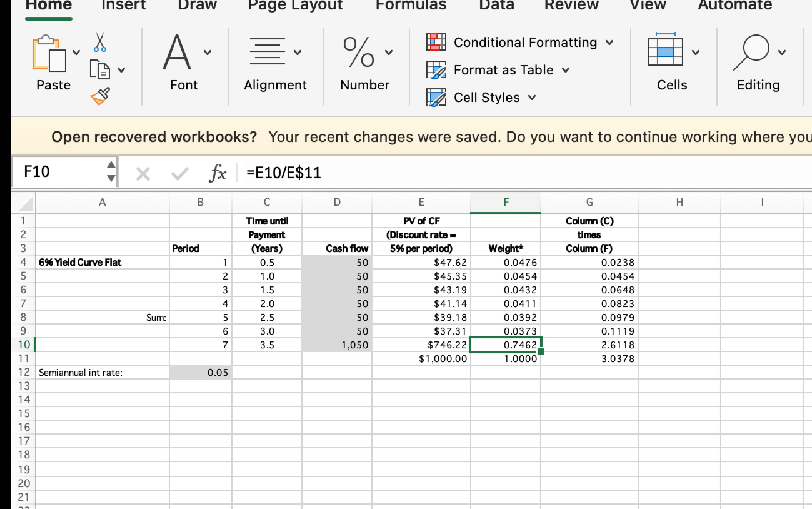Open the Number format percent icon
Viewport: 812px width, 509px height.
tap(358, 51)
